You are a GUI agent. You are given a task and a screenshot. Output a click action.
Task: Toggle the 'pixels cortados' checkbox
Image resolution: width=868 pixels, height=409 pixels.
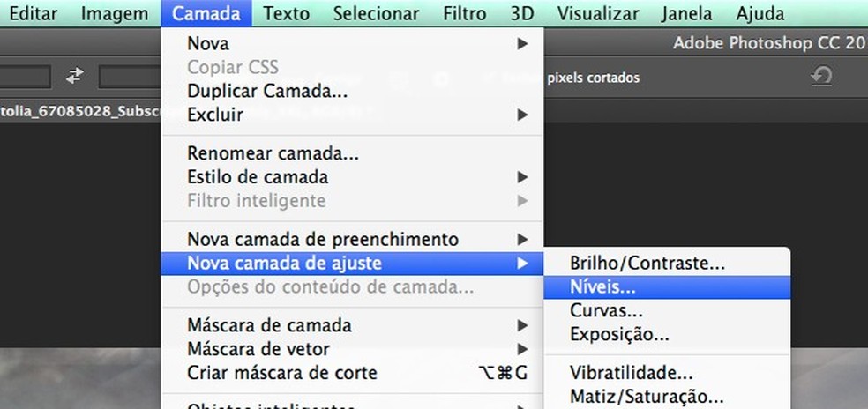point(488,78)
